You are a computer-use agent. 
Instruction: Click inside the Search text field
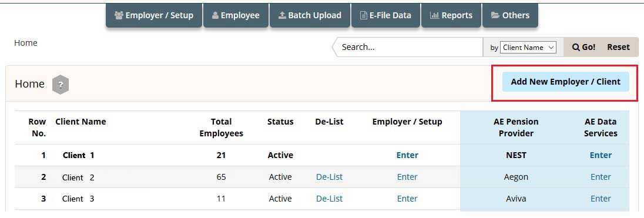tap(411, 47)
